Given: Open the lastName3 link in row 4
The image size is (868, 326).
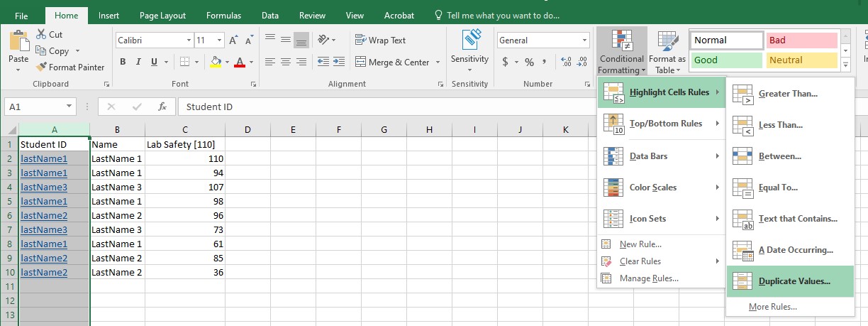Looking at the screenshot, I should point(44,188).
